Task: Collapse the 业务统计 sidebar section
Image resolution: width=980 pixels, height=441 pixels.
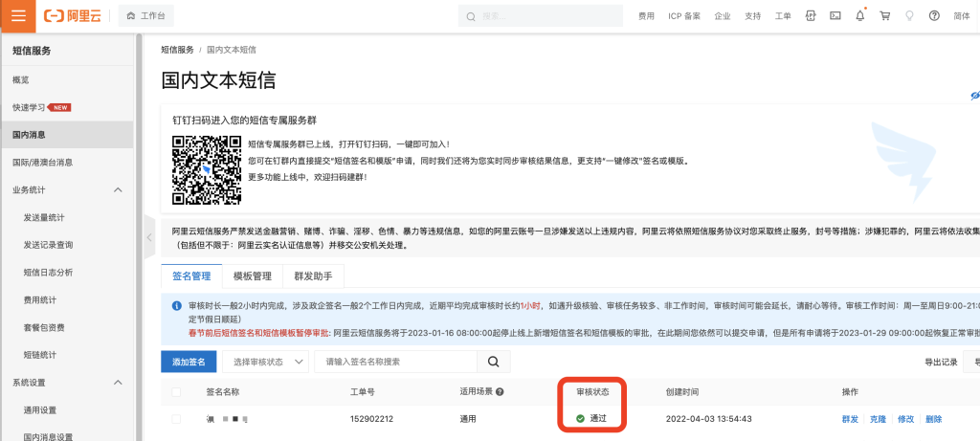Action: tap(118, 190)
